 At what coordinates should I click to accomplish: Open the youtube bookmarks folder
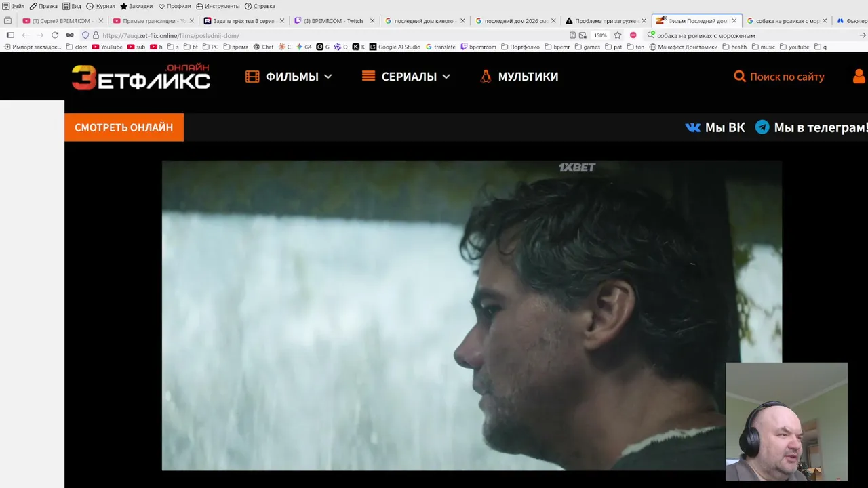point(794,47)
